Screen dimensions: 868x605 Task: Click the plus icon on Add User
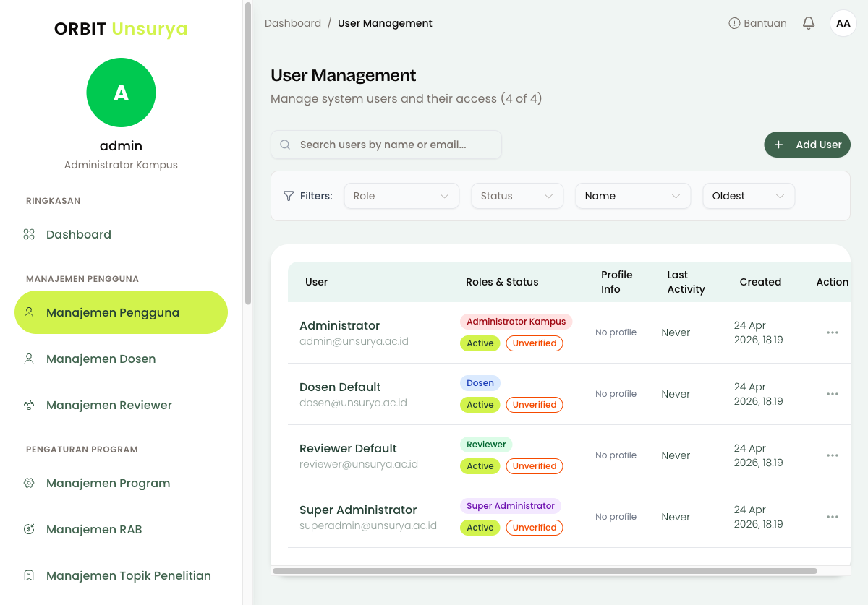click(x=779, y=145)
